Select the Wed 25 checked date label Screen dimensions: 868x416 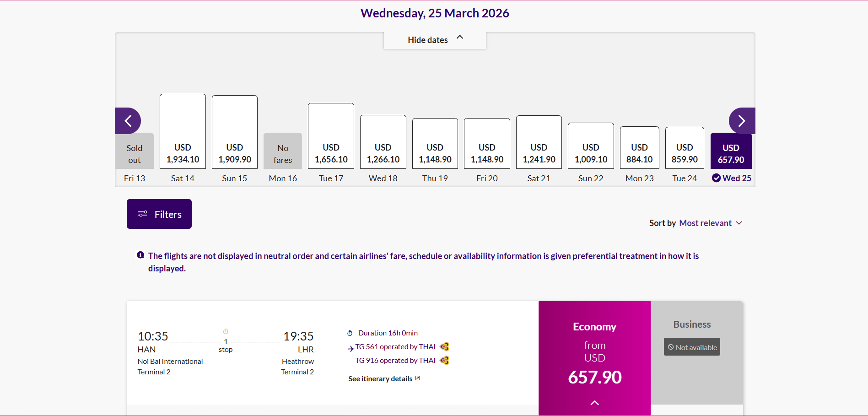(731, 178)
